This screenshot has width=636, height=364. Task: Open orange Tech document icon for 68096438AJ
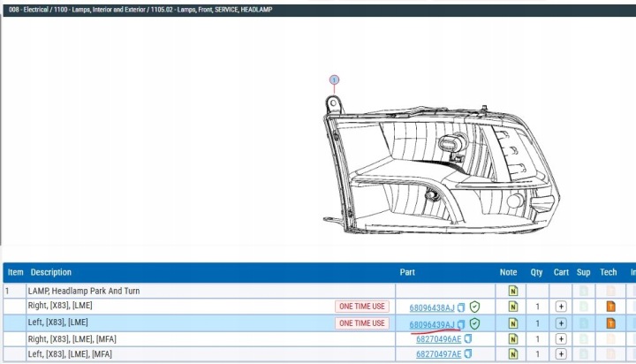[x=610, y=307]
